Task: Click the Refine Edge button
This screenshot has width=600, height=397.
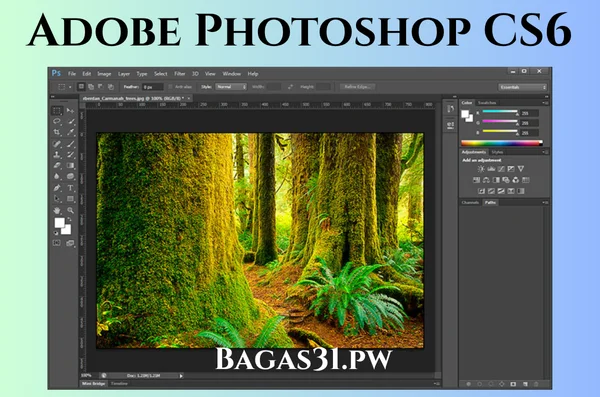Action: (x=357, y=87)
